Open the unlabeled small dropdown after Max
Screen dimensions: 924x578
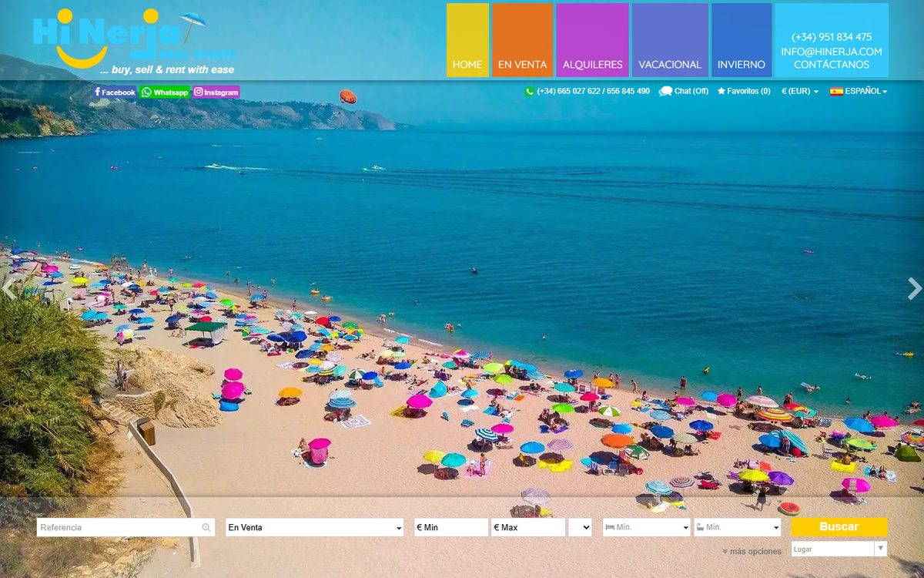coord(580,527)
